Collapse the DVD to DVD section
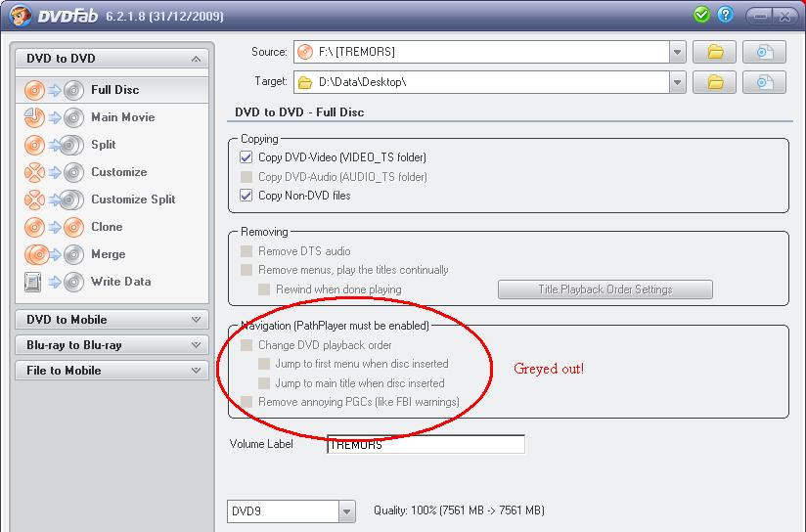Screen dimensions: 806x532 (x=196, y=59)
